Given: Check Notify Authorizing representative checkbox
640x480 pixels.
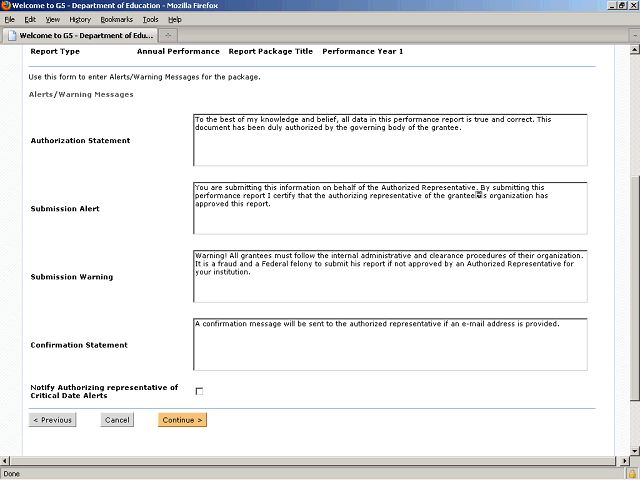Looking at the screenshot, I should click(x=199, y=391).
